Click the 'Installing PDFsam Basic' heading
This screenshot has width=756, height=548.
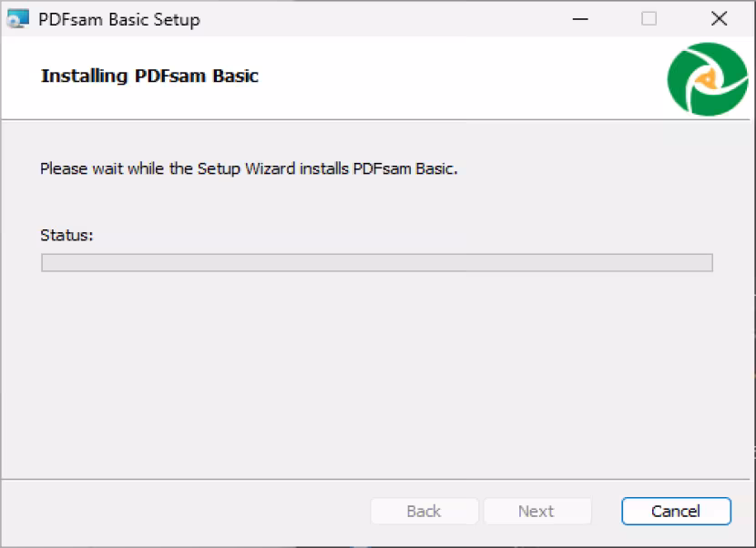149,76
